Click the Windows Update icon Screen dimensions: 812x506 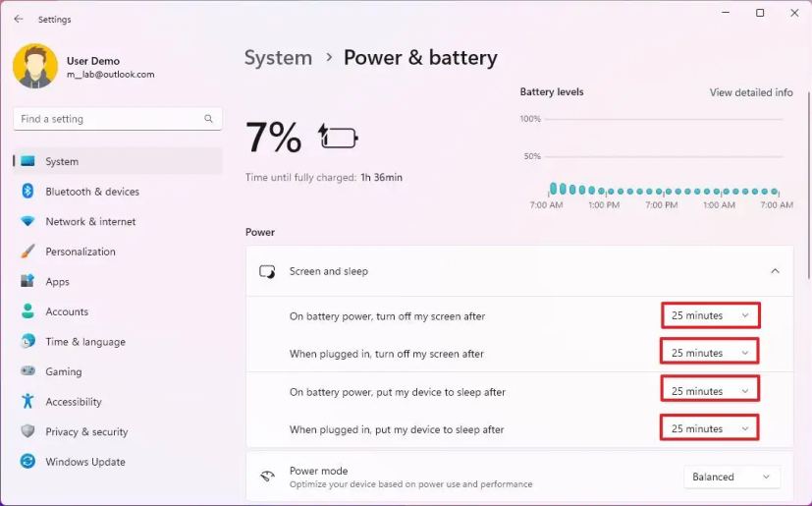[x=27, y=462]
